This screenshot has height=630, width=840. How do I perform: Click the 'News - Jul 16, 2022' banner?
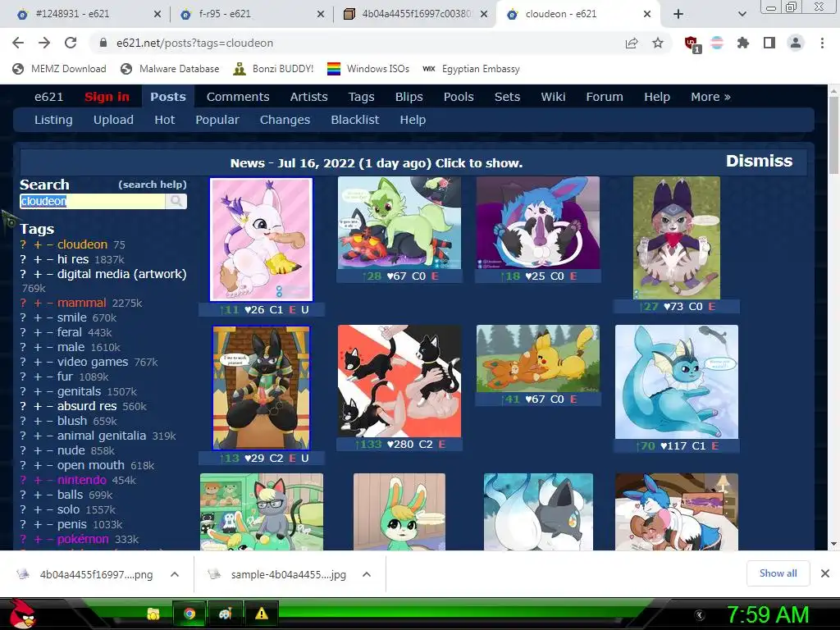click(376, 163)
